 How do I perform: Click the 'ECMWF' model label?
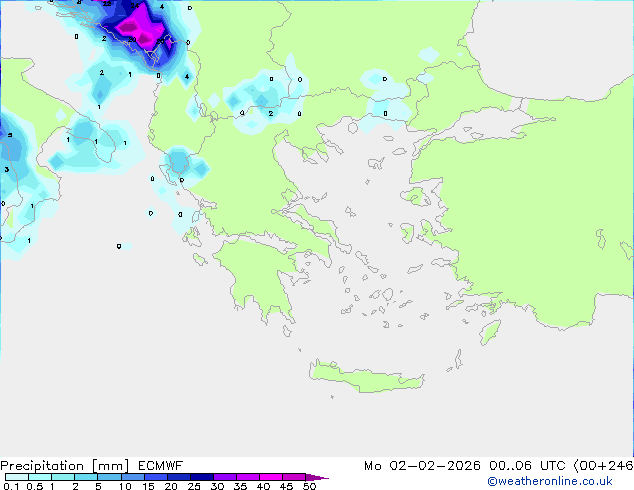(x=161, y=466)
